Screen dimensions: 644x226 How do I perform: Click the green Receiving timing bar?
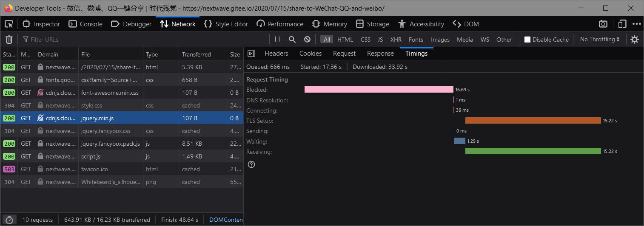point(533,151)
